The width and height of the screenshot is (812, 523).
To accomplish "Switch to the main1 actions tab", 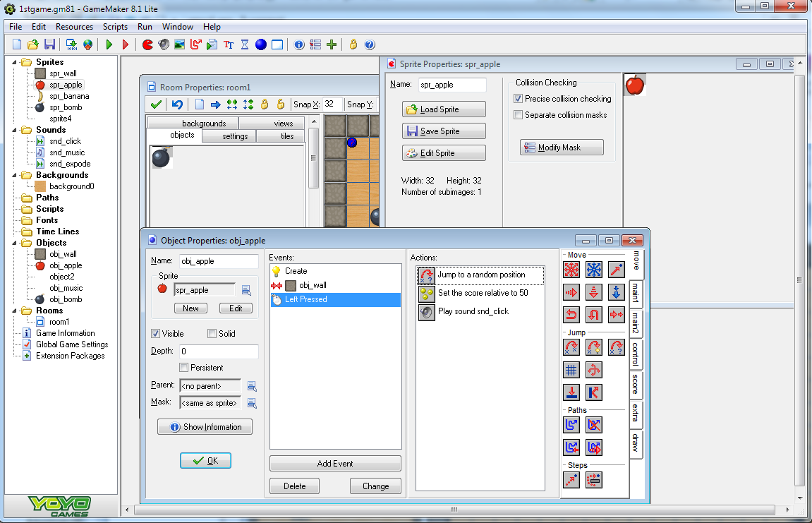I will pyautogui.click(x=636, y=293).
